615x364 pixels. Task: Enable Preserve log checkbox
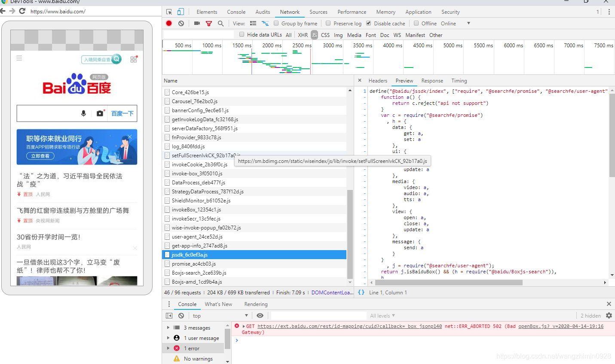click(328, 23)
